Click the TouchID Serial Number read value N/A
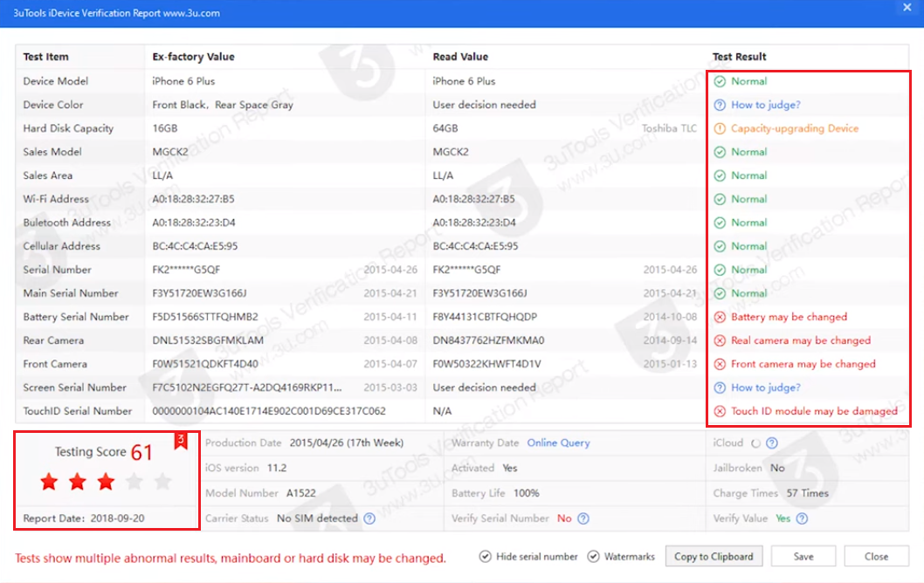This screenshot has width=924, height=583. coord(442,411)
